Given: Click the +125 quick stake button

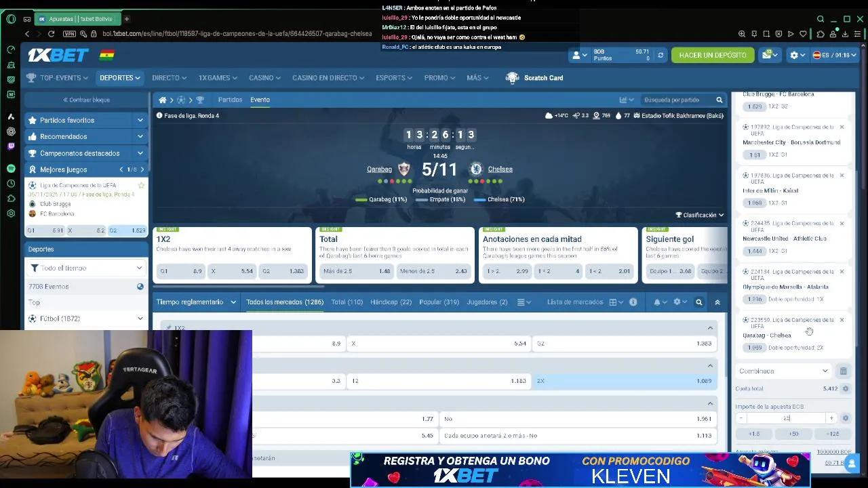Looking at the screenshot, I should (833, 434).
